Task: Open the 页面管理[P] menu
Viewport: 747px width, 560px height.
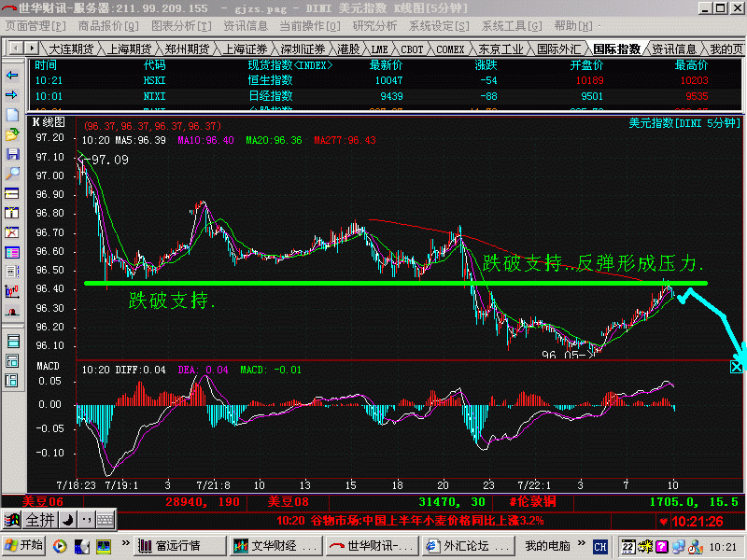Action: (35, 26)
